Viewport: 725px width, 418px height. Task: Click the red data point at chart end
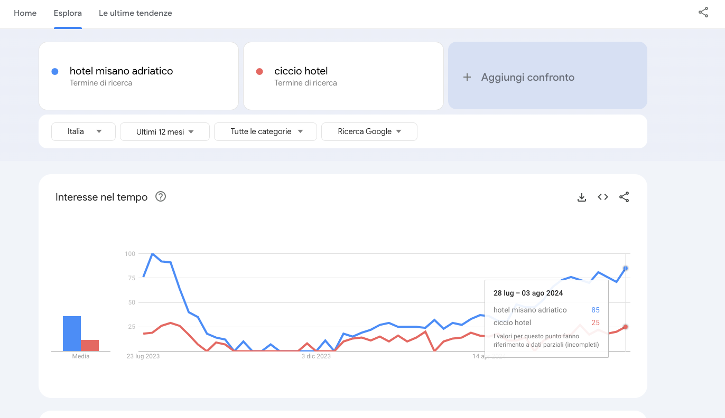(x=626, y=327)
